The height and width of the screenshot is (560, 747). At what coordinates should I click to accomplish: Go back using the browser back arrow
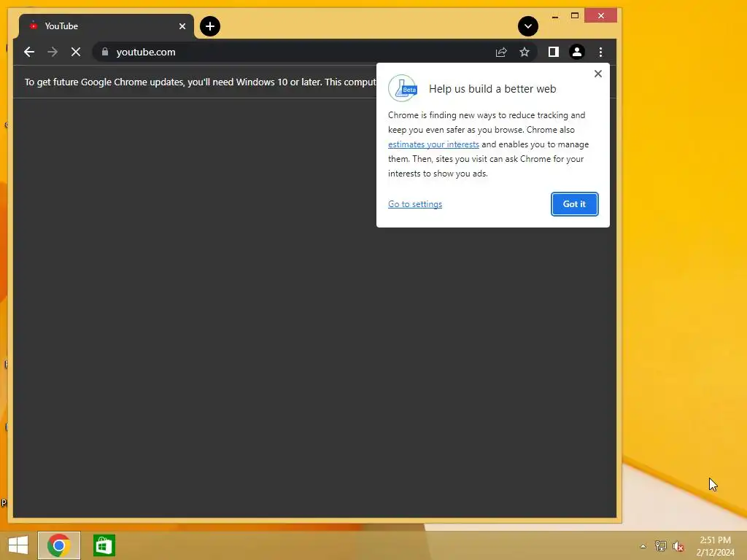[x=29, y=52]
